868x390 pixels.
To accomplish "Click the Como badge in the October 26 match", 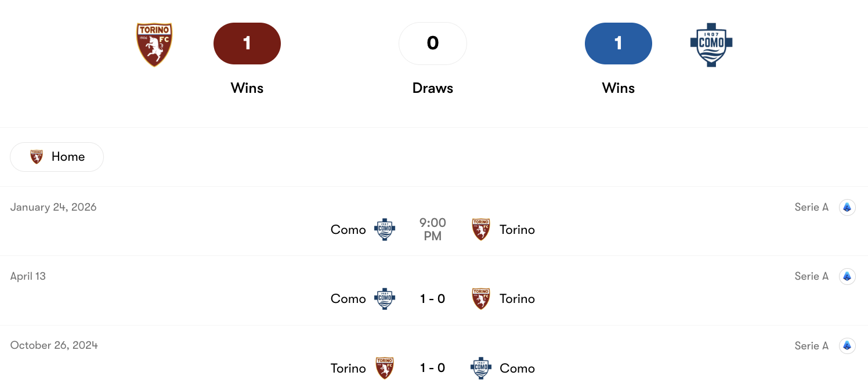I will [x=481, y=368].
